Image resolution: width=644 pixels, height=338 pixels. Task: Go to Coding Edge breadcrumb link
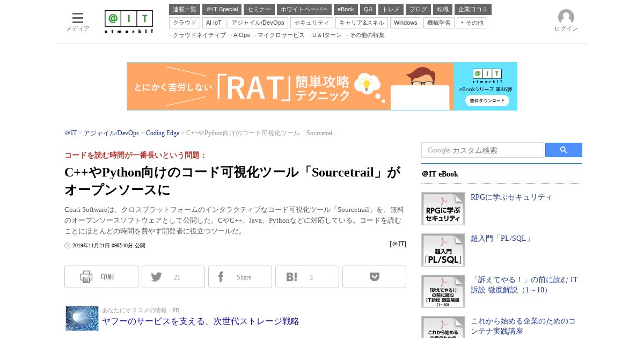click(163, 133)
